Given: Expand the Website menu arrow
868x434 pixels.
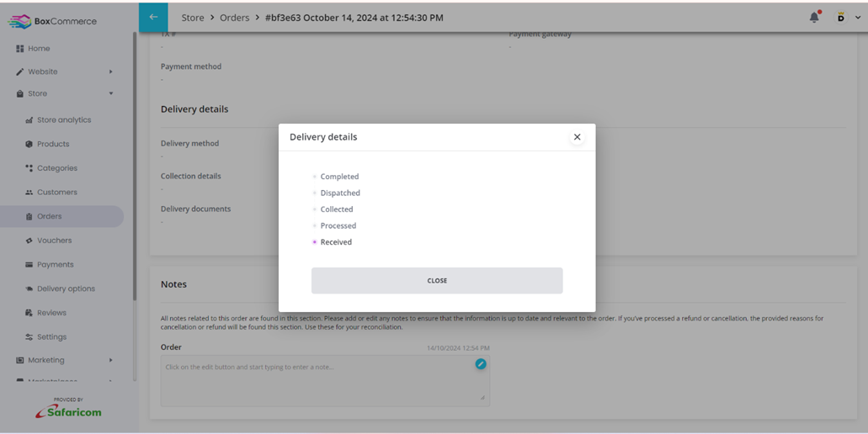Looking at the screenshot, I should click(111, 71).
